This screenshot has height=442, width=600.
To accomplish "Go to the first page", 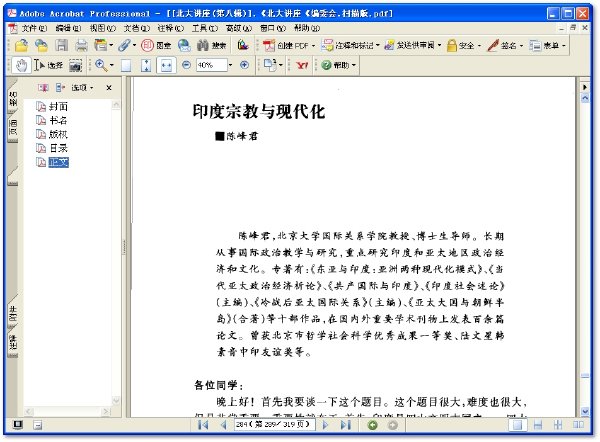I will click(x=203, y=425).
